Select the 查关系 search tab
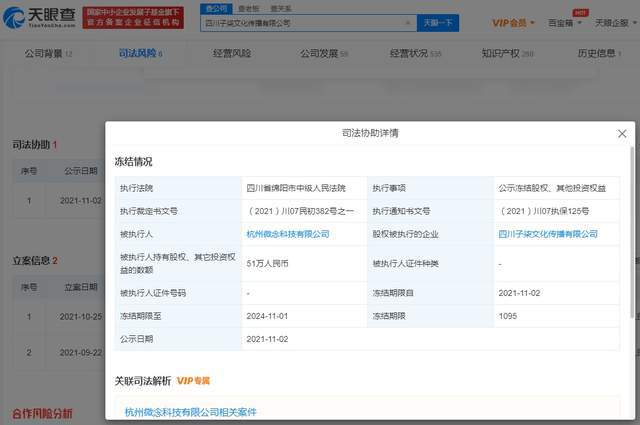Viewport: 640px width, 425px height. pyautogui.click(x=281, y=9)
